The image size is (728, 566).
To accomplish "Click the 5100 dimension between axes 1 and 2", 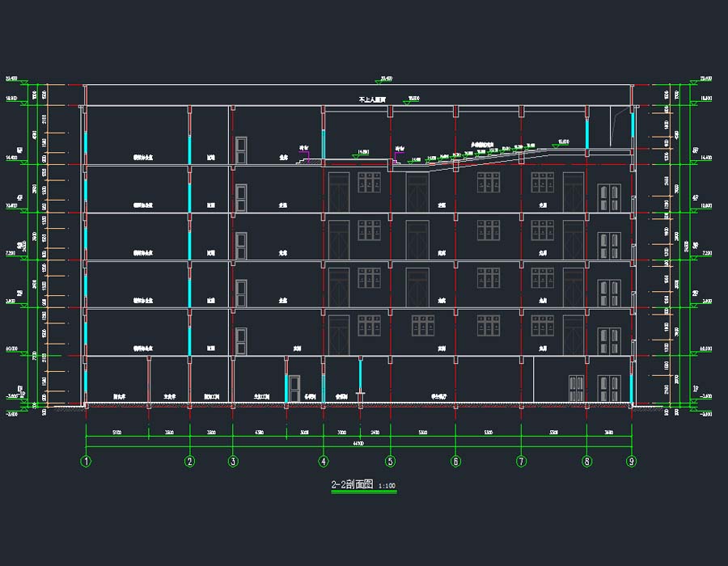I will click(x=116, y=434).
